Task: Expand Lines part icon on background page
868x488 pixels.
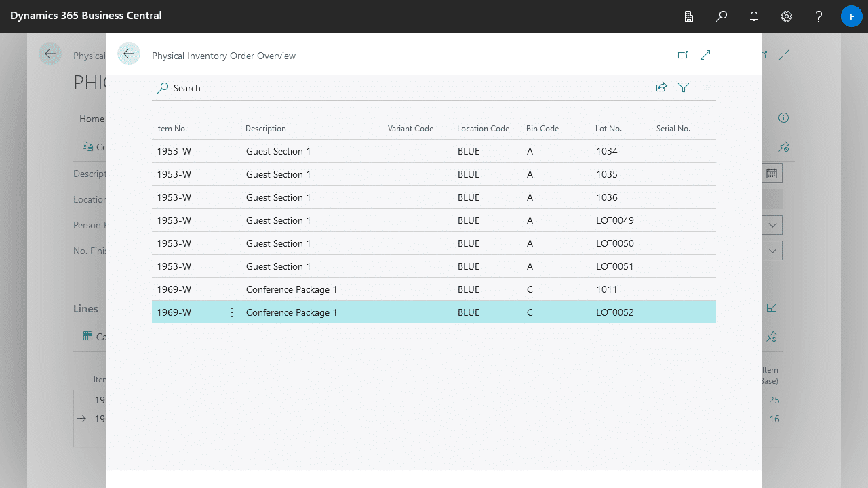Action: 772,308
